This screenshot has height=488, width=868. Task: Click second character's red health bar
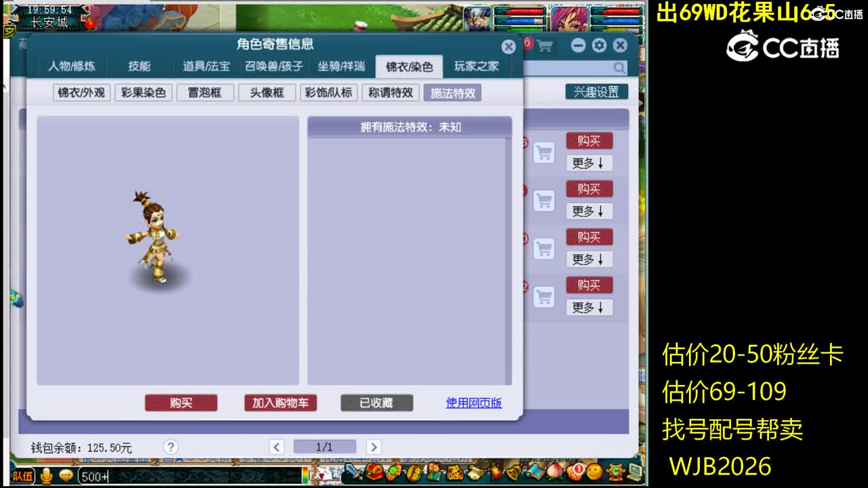616,12
